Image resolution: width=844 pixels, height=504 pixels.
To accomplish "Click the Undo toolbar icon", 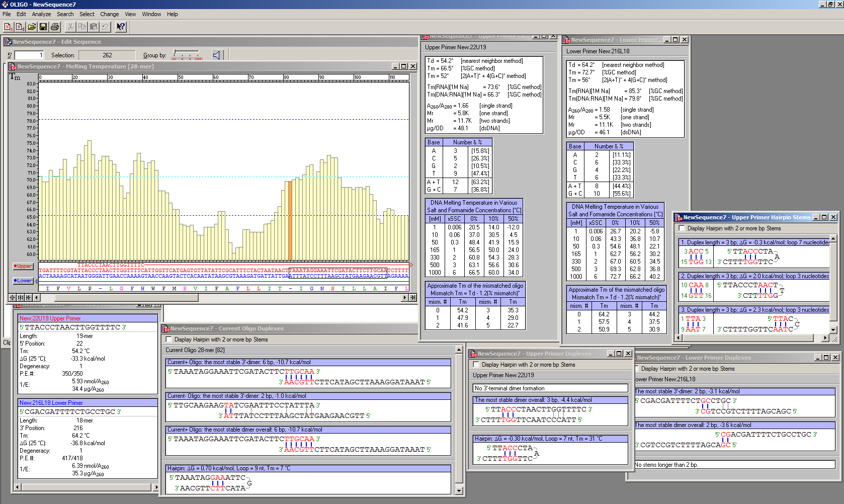I will [105, 27].
